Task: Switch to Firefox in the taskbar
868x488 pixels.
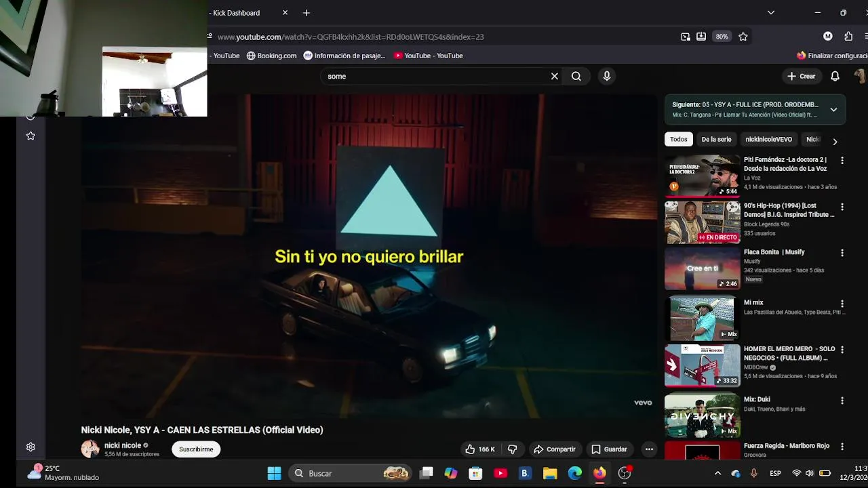Action: pyautogui.click(x=599, y=473)
